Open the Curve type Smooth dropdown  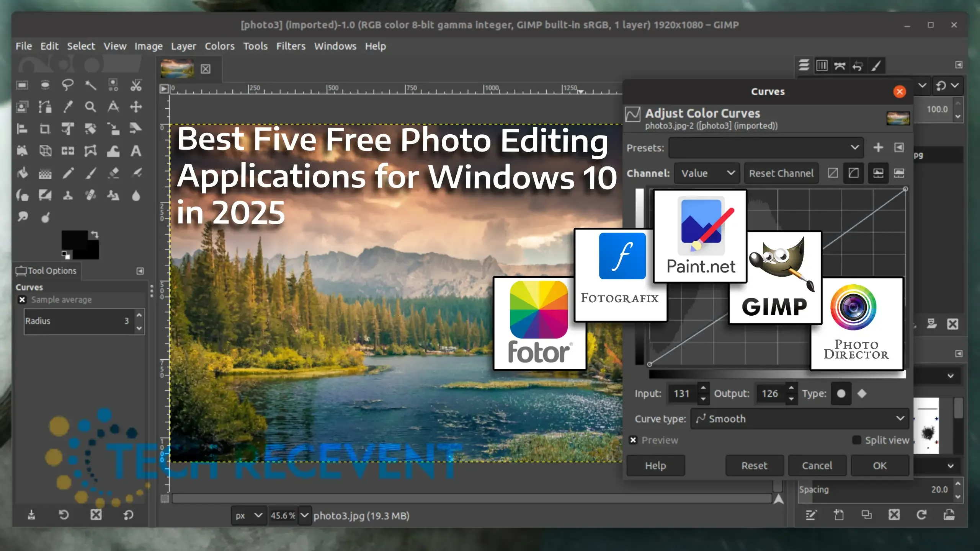pyautogui.click(x=800, y=419)
